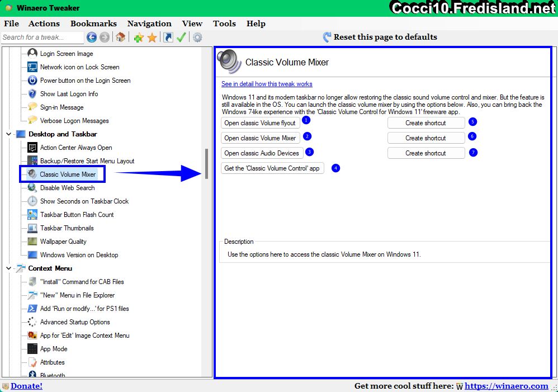Click the Attributes document icon
The width and height of the screenshot is (558, 392).
point(32,362)
